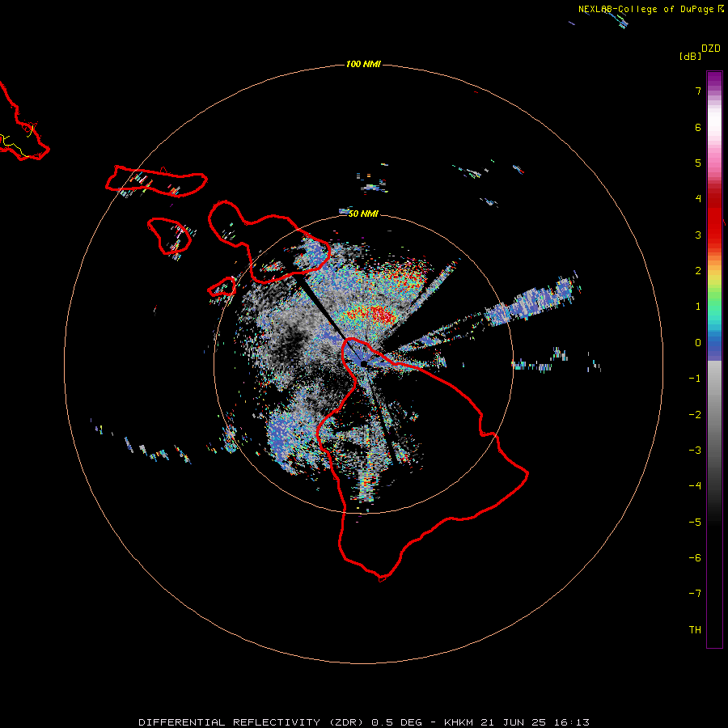Click the -6 value on the color scale
This screenshot has height=728, width=728.
pyautogui.click(x=695, y=558)
